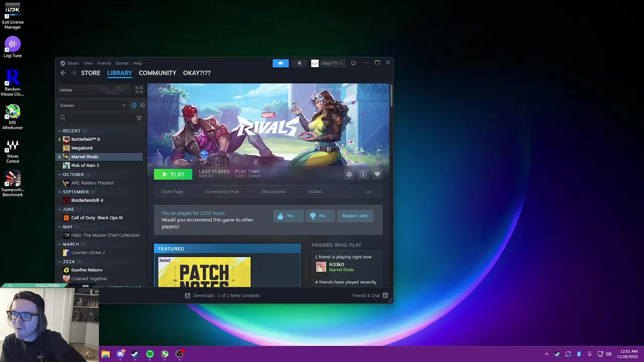The height and width of the screenshot is (362, 644).
Task: Open the Help menu
Action: tap(137, 63)
